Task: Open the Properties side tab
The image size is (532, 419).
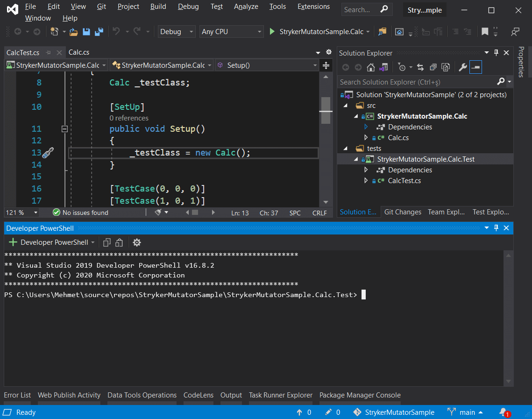Action: coord(521,62)
